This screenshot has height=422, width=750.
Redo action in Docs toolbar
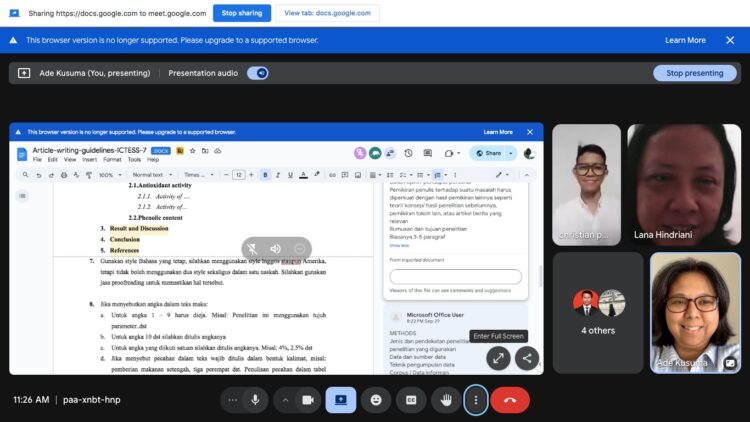tap(51, 175)
